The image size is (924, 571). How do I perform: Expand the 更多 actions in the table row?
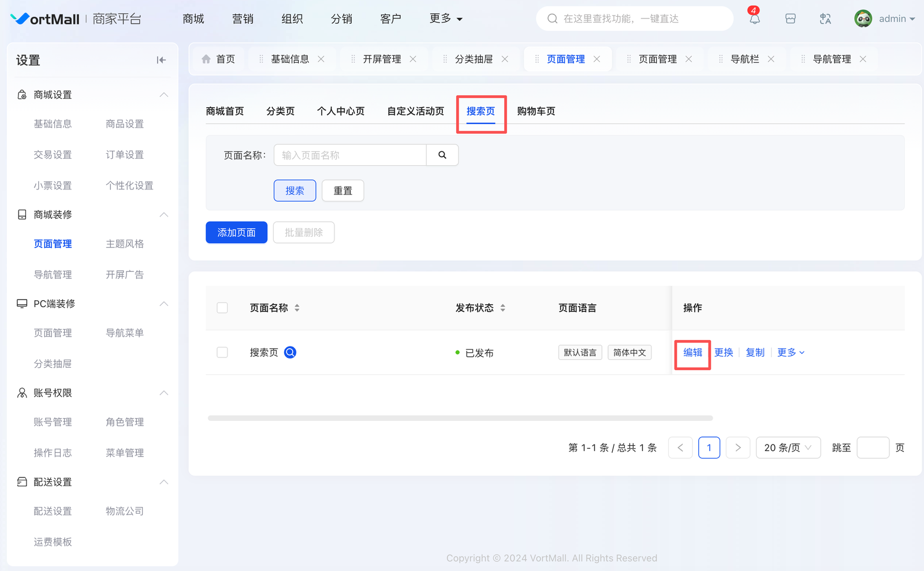790,352
